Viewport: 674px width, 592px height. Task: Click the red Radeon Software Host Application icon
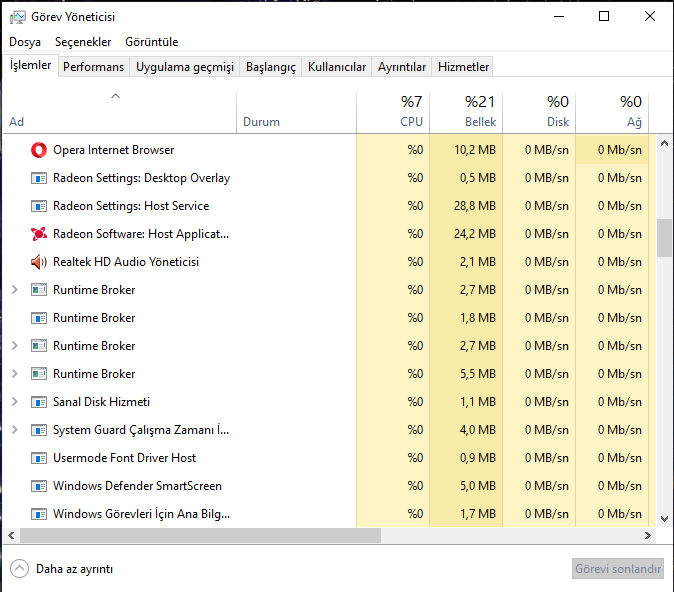(39, 234)
